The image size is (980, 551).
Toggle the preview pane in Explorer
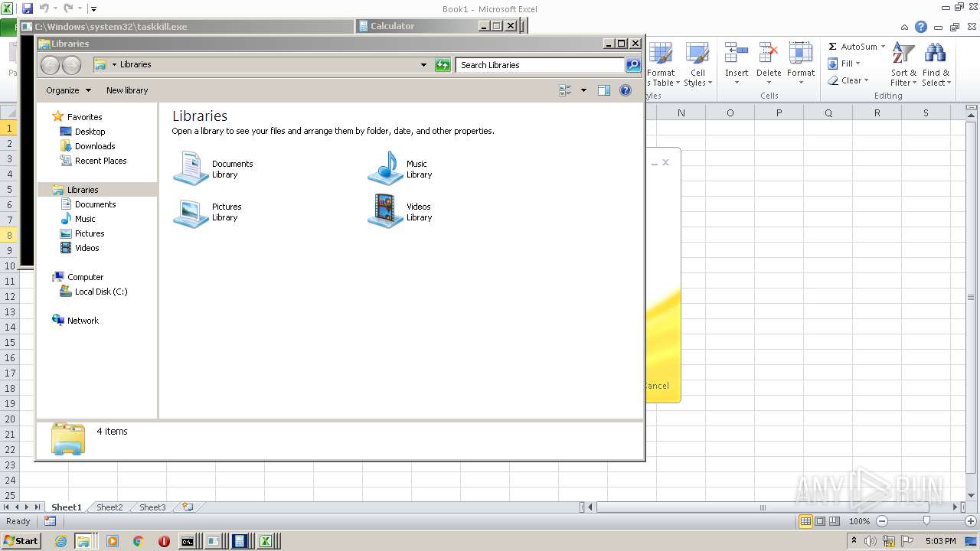coord(603,90)
